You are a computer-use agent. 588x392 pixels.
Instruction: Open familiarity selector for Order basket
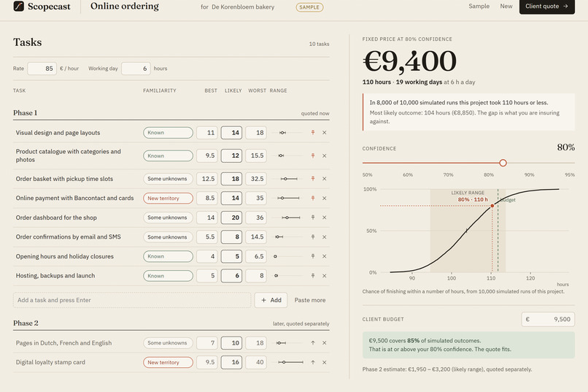(168, 179)
